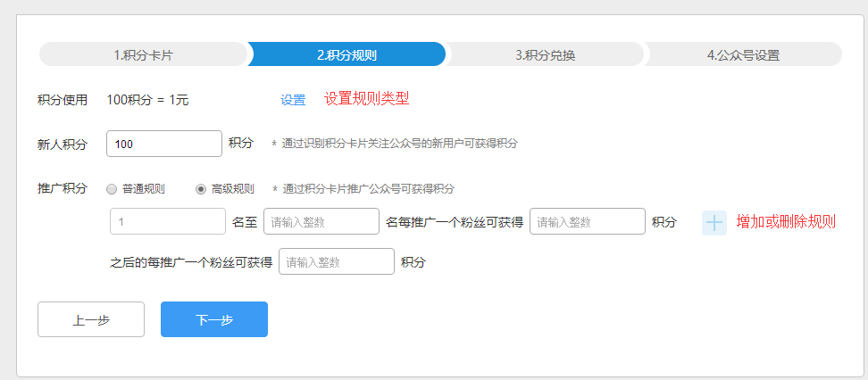Jump to the 4.公众号设置 step tab

click(743, 54)
